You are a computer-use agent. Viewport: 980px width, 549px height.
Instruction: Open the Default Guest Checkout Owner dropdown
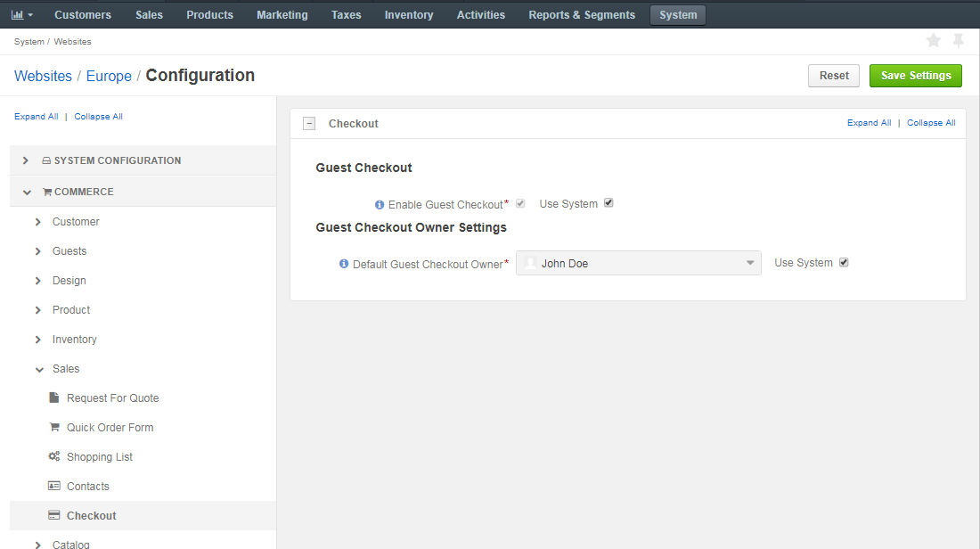click(638, 263)
